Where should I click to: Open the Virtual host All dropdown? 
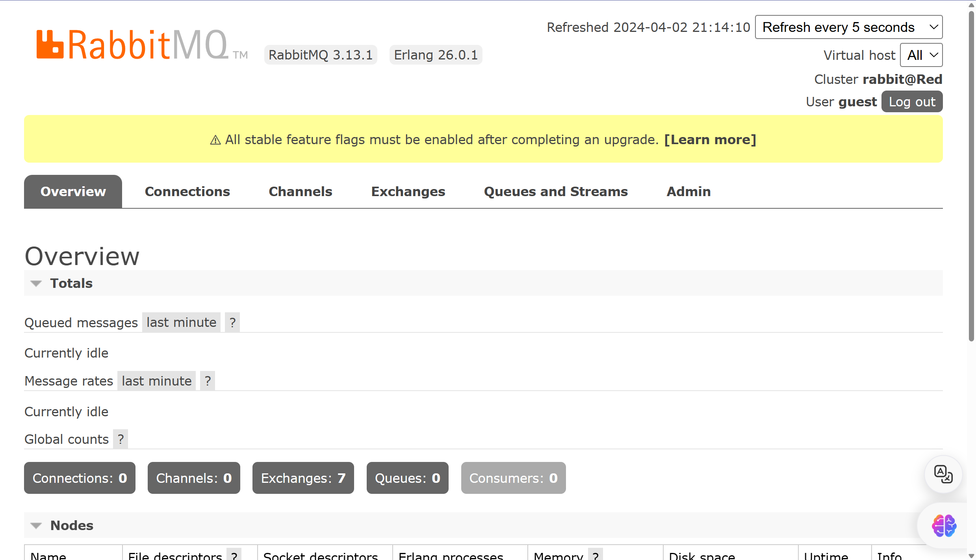point(921,55)
